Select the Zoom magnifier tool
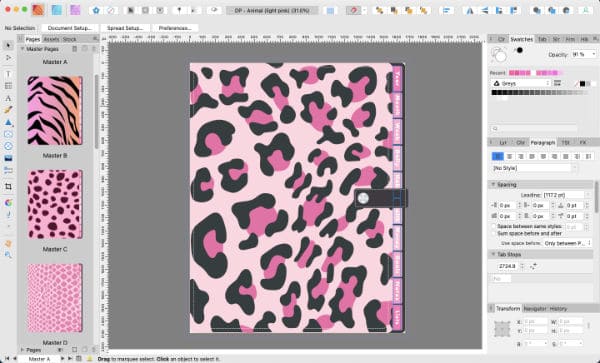600x363 pixels. point(8,255)
